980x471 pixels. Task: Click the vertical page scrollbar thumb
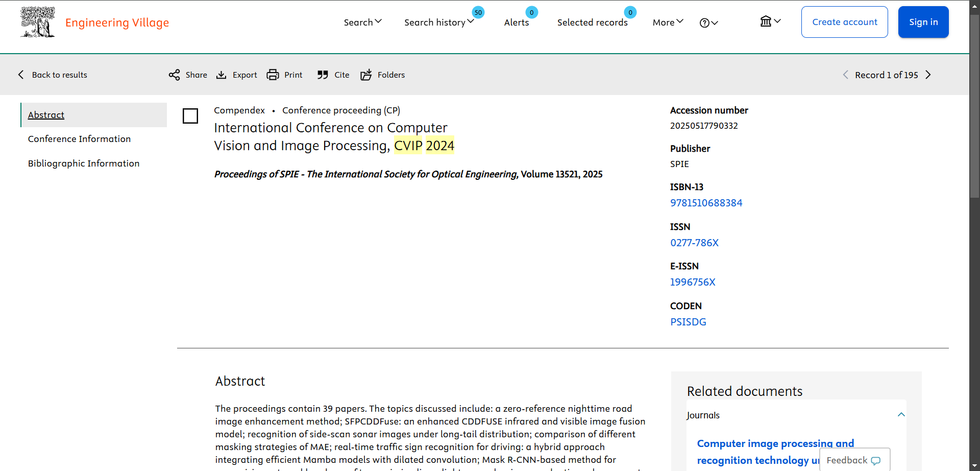(x=975, y=107)
